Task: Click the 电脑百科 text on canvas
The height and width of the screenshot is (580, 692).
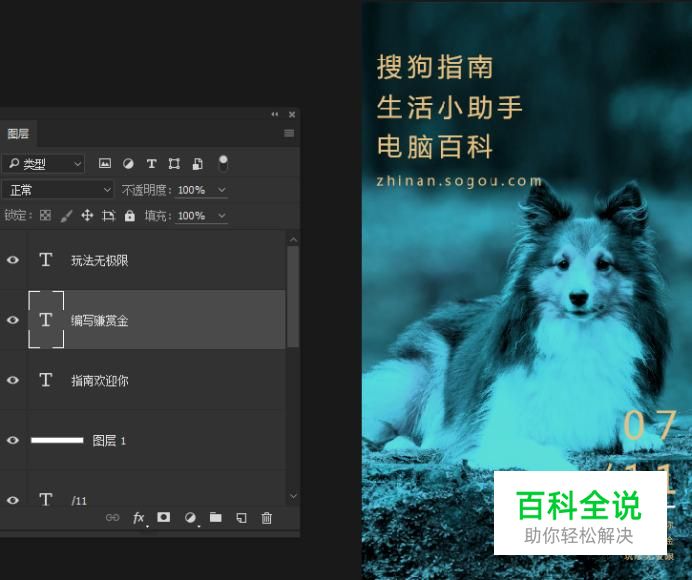Action: [x=435, y=147]
